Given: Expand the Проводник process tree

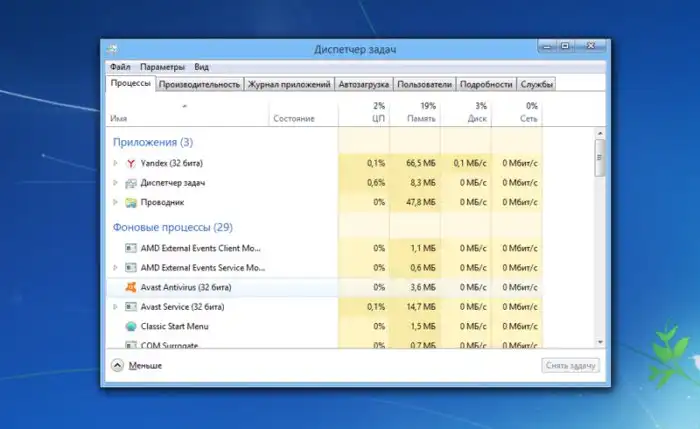Looking at the screenshot, I should tap(115, 202).
